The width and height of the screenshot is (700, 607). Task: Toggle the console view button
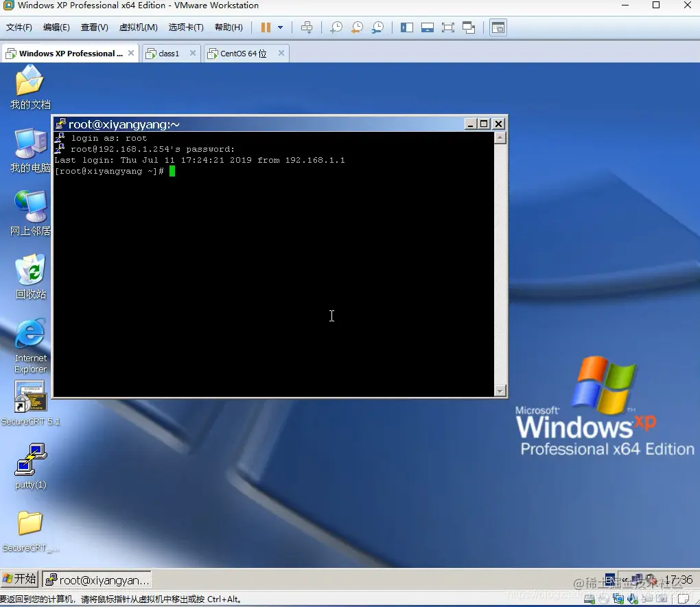498,27
